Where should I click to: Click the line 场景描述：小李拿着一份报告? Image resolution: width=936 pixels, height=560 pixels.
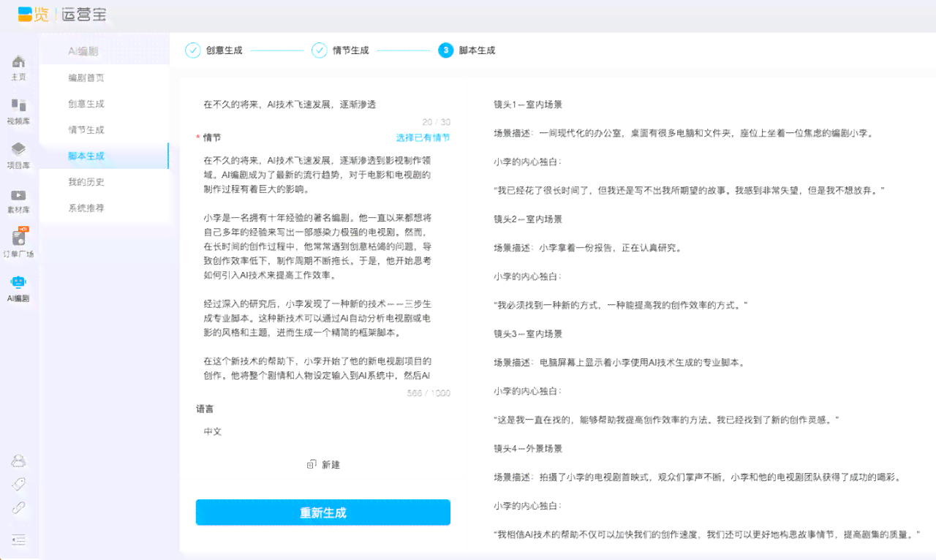pos(588,248)
